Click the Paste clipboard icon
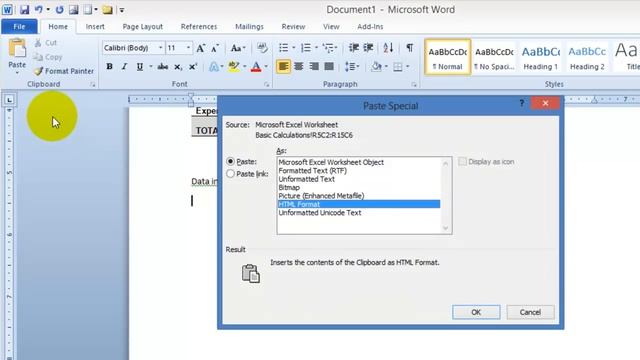 [17, 49]
